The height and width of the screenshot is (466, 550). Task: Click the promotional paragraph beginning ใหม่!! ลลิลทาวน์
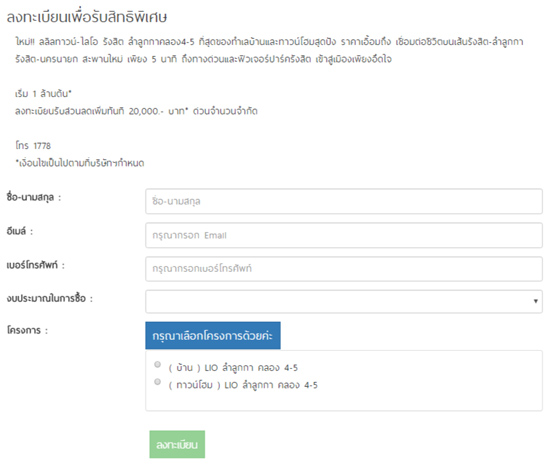269,50
